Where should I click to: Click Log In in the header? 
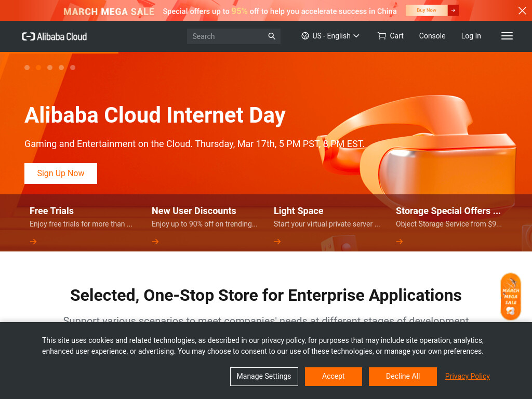tap(471, 36)
